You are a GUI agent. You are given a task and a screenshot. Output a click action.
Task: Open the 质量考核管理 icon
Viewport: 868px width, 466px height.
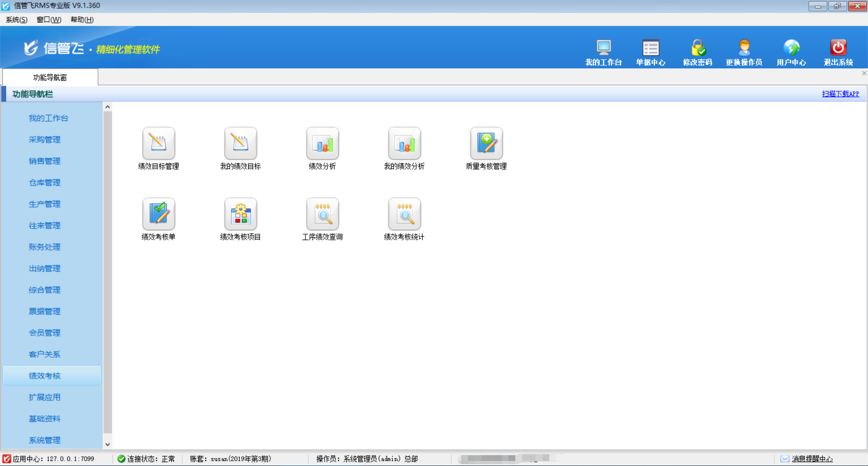point(486,143)
